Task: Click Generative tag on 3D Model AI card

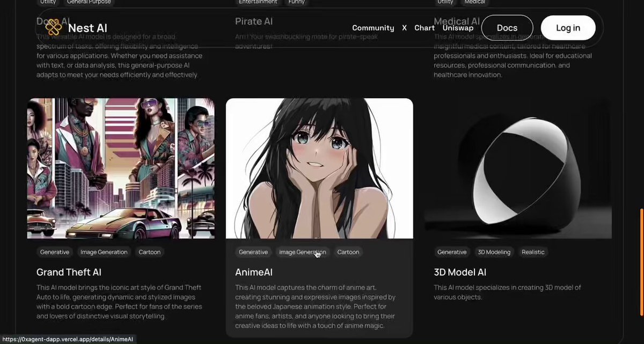Action: [452, 252]
